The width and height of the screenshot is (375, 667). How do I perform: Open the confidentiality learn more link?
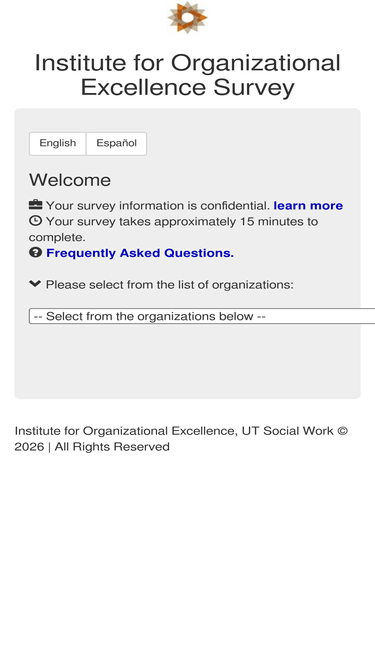[x=308, y=205]
